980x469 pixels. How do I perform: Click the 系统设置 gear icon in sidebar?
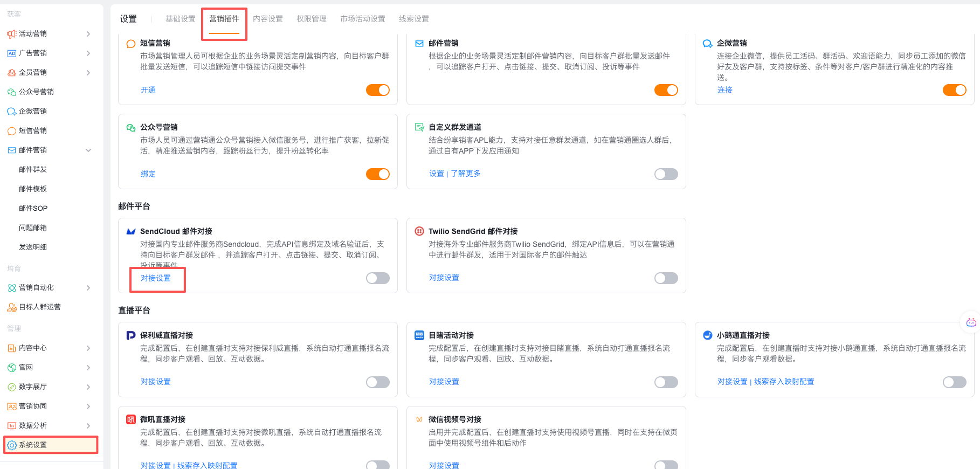[x=11, y=445]
